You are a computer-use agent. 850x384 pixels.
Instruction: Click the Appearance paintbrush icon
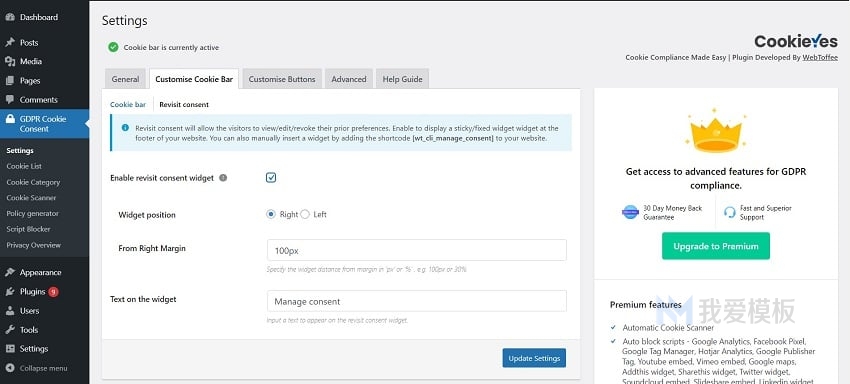[x=10, y=272]
